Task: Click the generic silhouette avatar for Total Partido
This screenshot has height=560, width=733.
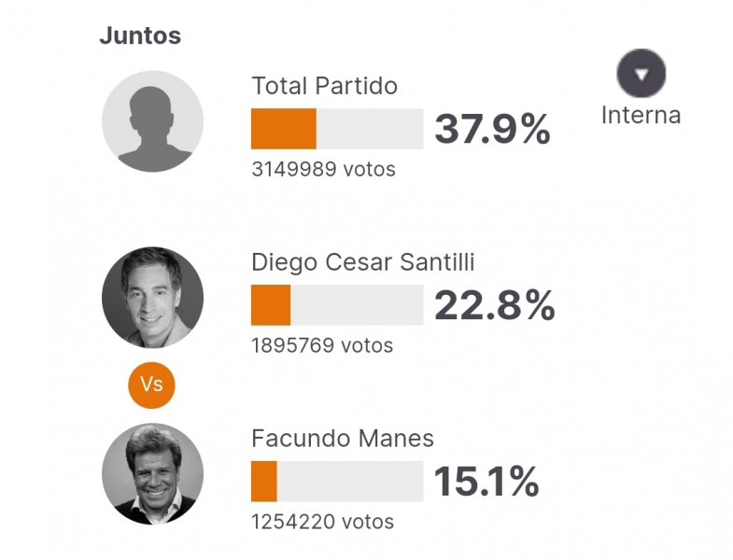Action: [x=153, y=121]
